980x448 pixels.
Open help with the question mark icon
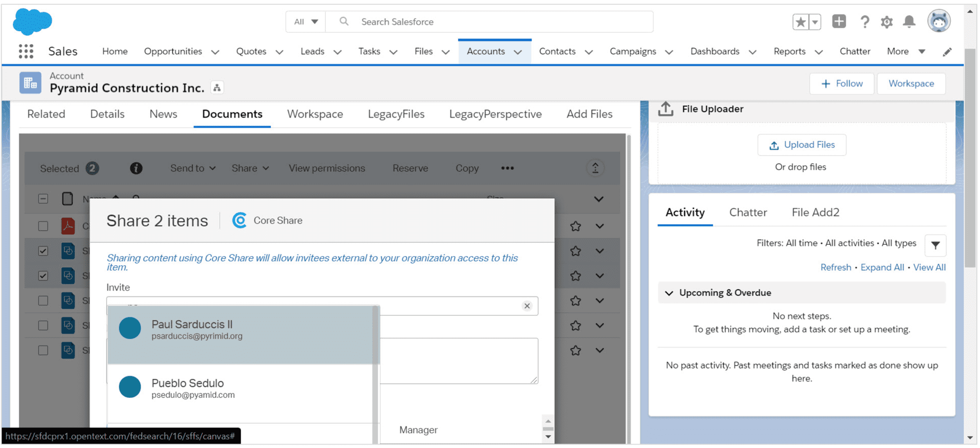(x=865, y=22)
